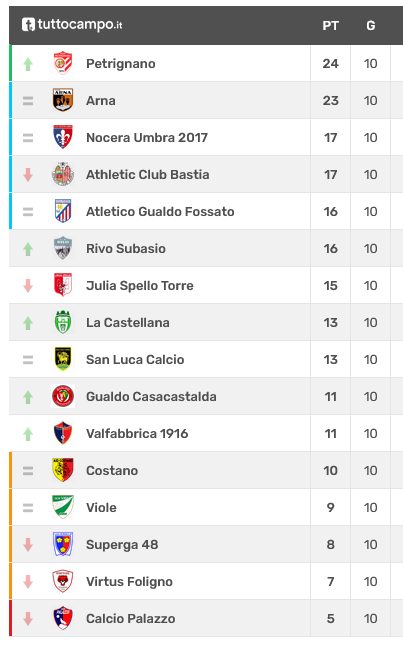The height and width of the screenshot is (648, 403).
Task: Open the Rivo Subasio team link
Action: (126, 248)
